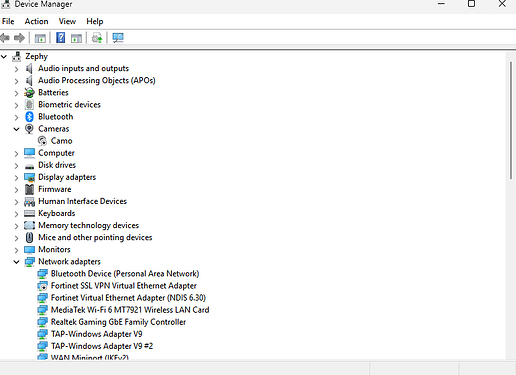The height and width of the screenshot is (375, 516).
Task: Click the Firmware chip icon
Action: 29,189
